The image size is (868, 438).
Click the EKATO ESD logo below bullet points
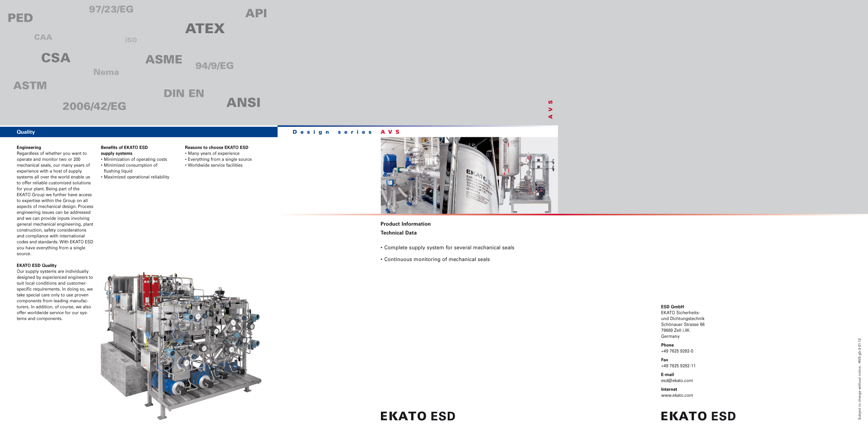click(x=418, y=416)
